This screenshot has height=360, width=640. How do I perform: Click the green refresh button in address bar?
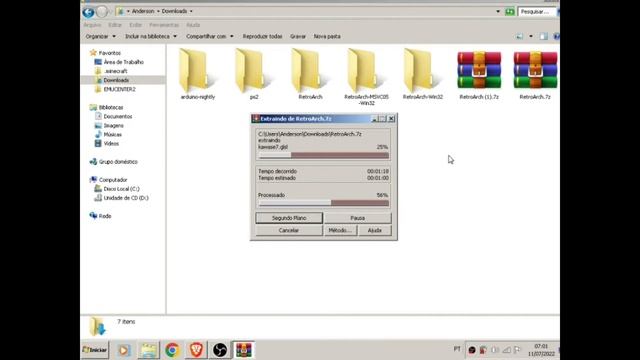[x=509, y=11]
